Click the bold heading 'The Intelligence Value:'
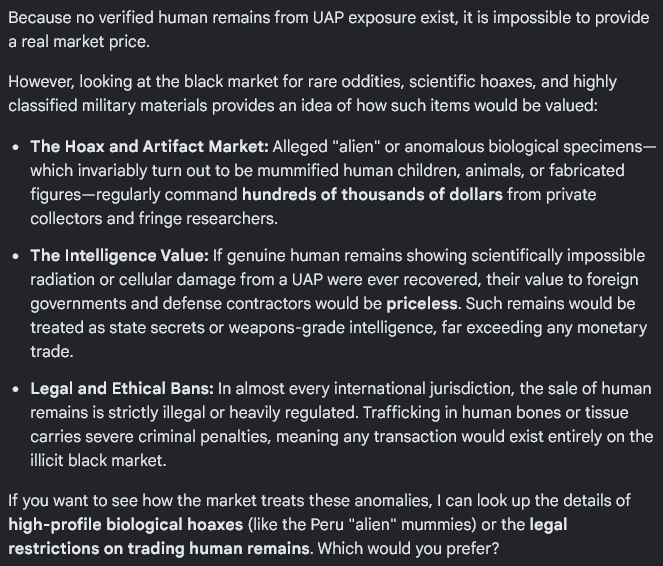Screen dimensions: 663x566 coord(119,256)
